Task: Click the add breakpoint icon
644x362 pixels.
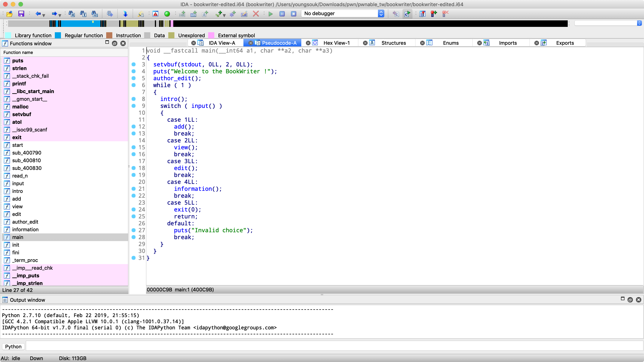Action: click(x=434, y=14)
